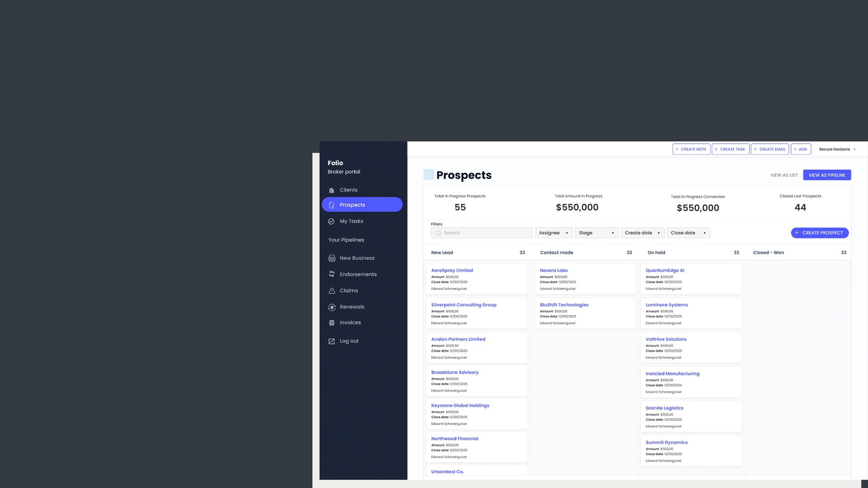Click the Endorsements arrows icon
868x488 pixels.
coord(332,274)
